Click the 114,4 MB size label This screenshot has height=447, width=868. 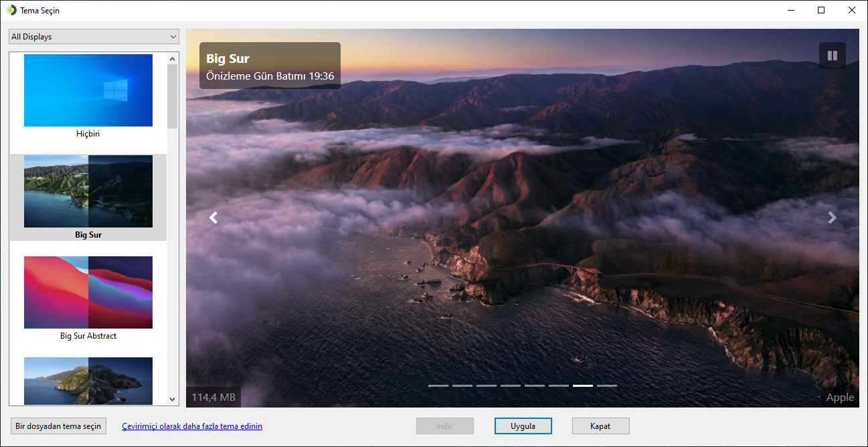(x=213, y=397)
